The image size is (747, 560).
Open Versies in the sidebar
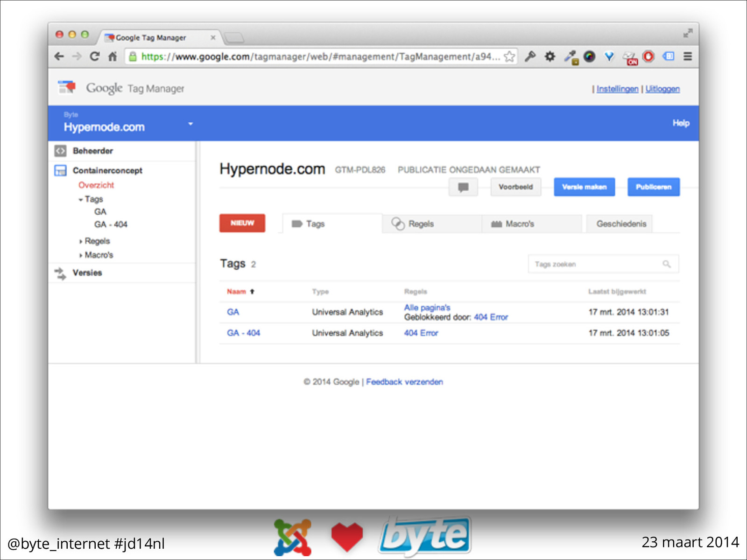click(87, 273)
